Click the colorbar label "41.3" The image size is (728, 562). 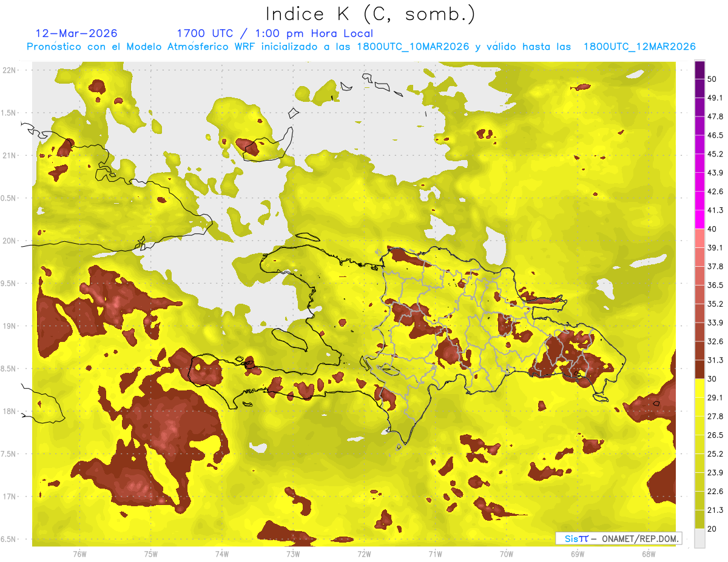coord(715,210)
